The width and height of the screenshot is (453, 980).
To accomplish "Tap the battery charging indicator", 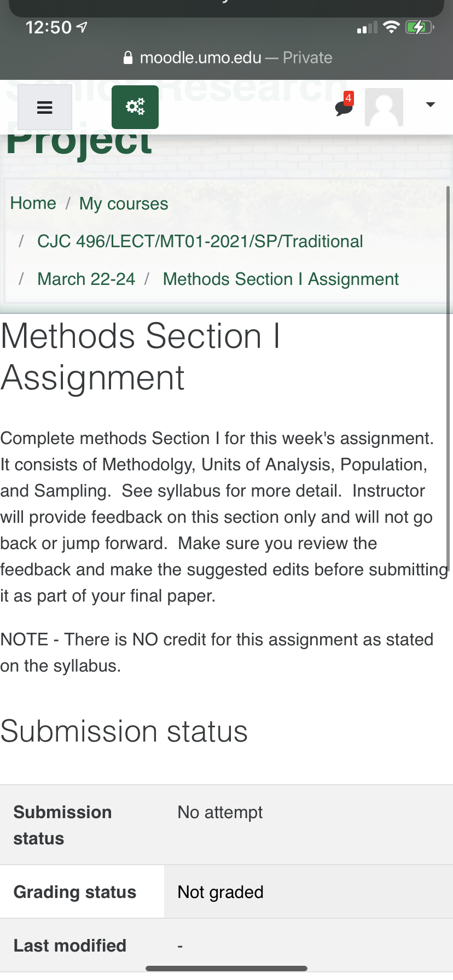I will pos(419,27).
